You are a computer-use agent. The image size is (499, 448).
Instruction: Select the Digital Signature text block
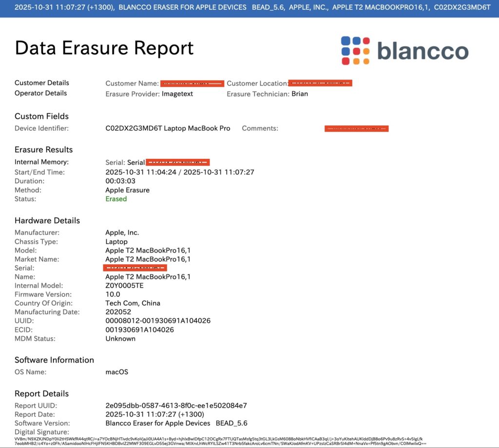(x=219, y=441)
